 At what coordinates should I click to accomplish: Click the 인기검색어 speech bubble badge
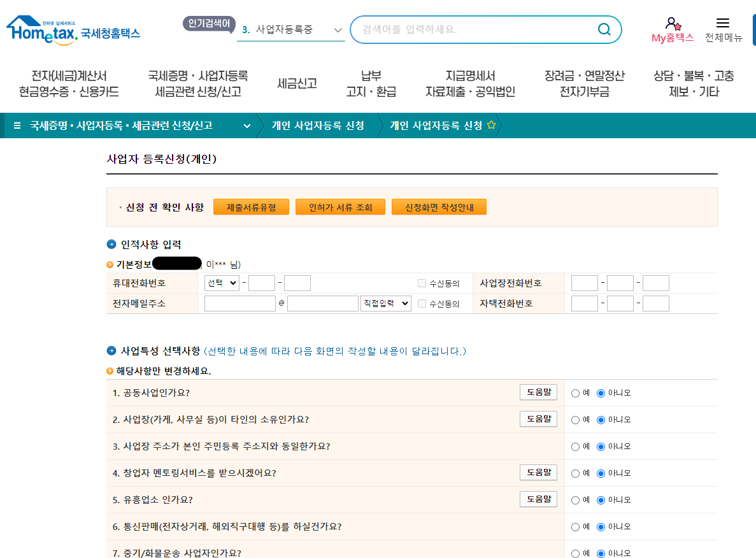[209, 22]
